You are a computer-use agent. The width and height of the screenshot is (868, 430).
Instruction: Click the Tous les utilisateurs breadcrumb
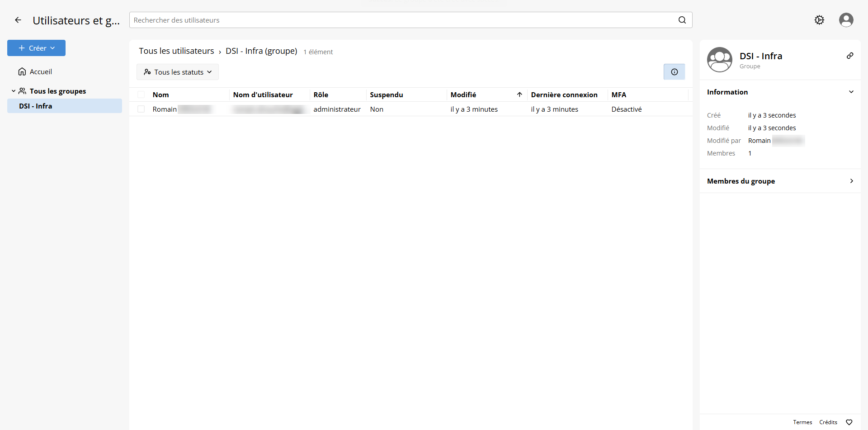click(176, 51)
